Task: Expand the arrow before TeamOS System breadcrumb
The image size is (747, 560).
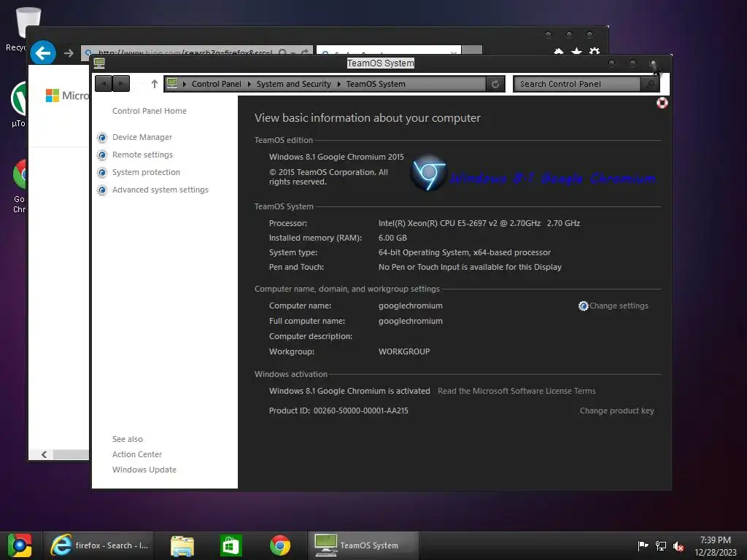Action: 339,84
